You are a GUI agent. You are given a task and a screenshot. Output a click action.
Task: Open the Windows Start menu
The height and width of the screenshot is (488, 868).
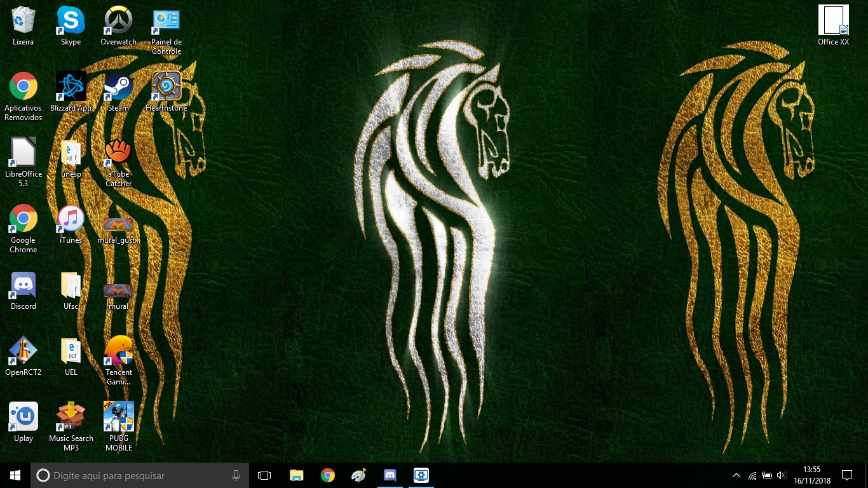tap(15, 475)
